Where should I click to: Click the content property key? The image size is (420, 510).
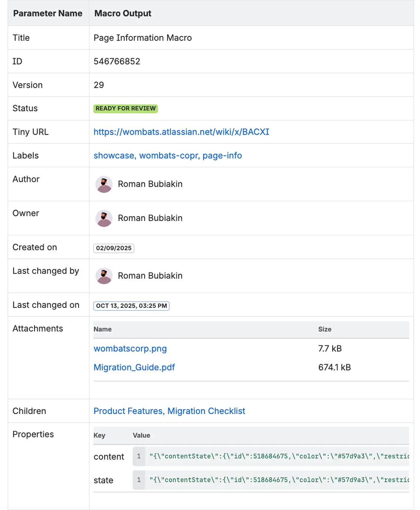click(109, 457)
